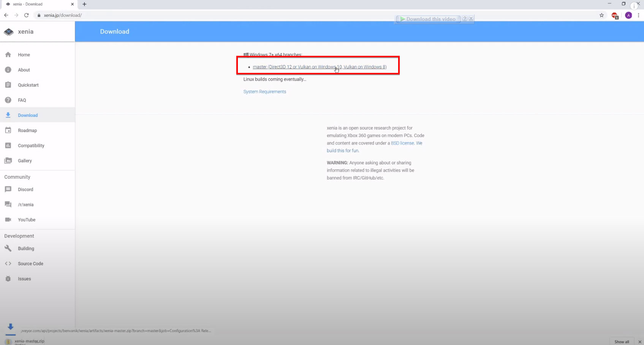Open the Home icon in sidebar
The height and width of the screenshot is (345, 644).
pos(8,55)
